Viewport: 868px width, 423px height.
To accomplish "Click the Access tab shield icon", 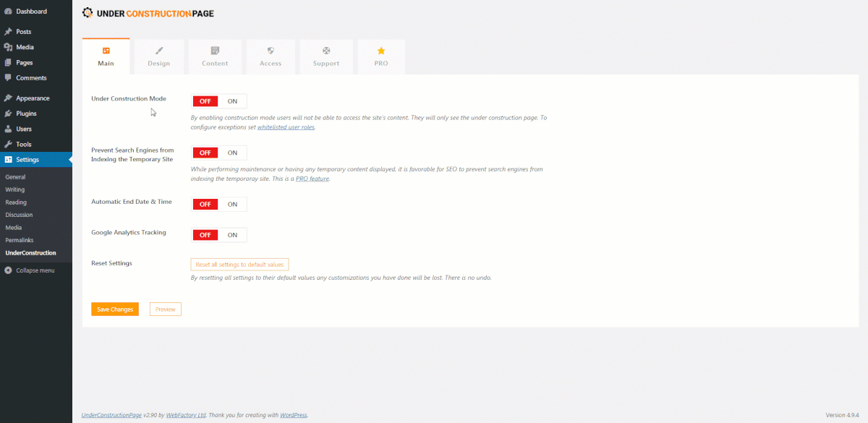I will [271, 51].
